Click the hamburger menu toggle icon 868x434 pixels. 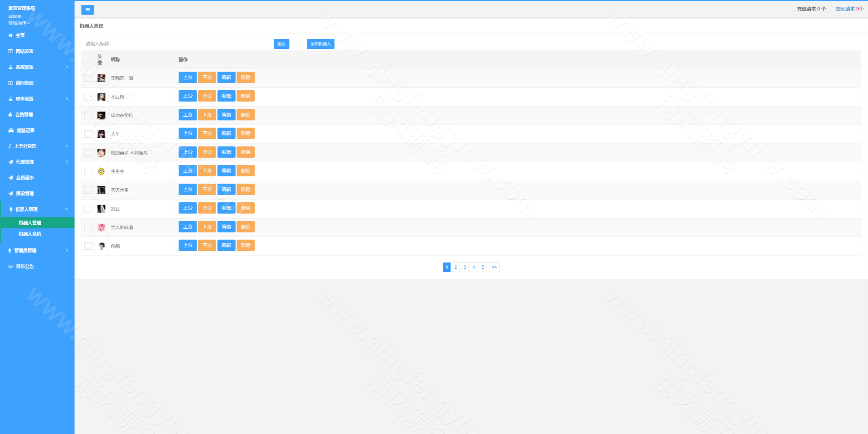(87, 10)
